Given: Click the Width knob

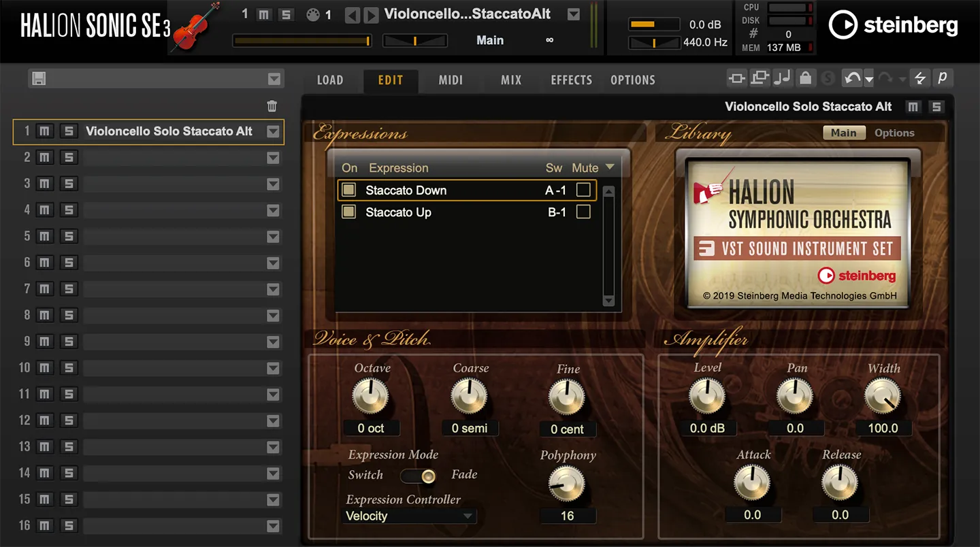Looking at the screenshot, I should coord(883,397).
